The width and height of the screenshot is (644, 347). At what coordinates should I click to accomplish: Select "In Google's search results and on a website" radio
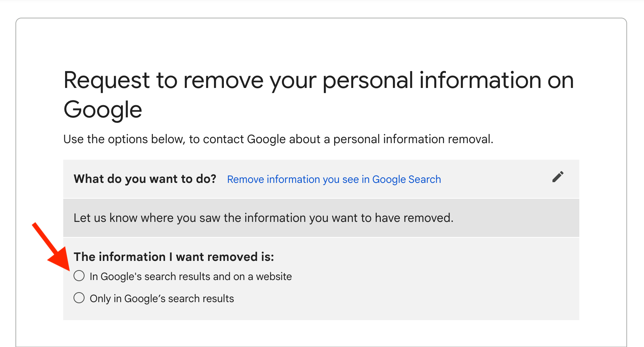[x=79, y=276]
